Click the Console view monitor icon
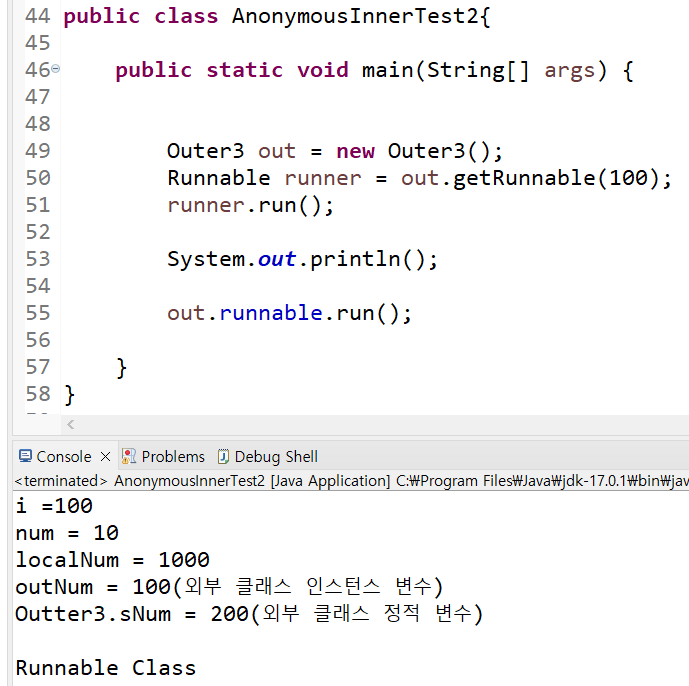 pyautogui.click(x=25, y=456)
